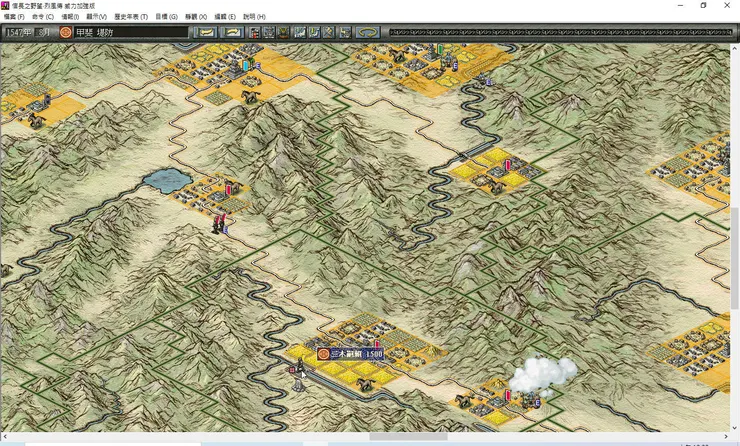Click the horse icon right of the canal

click(365, 385)
